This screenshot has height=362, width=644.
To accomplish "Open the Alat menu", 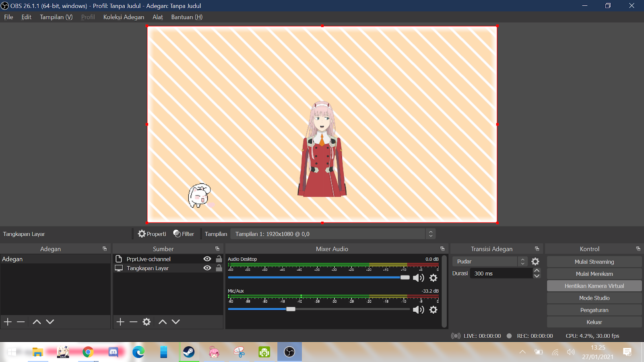I will (x=158, y=17).
